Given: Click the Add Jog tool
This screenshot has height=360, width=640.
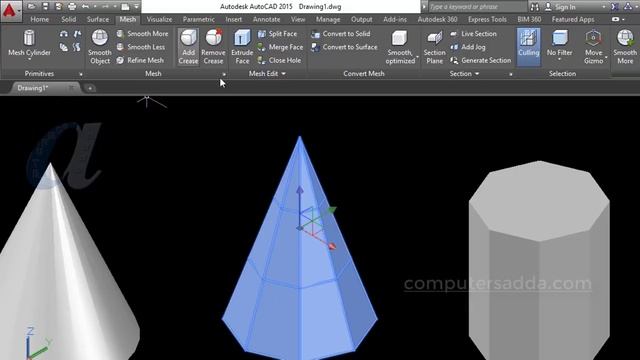Looking at the screenshot, I should click(x=467, y=47).
